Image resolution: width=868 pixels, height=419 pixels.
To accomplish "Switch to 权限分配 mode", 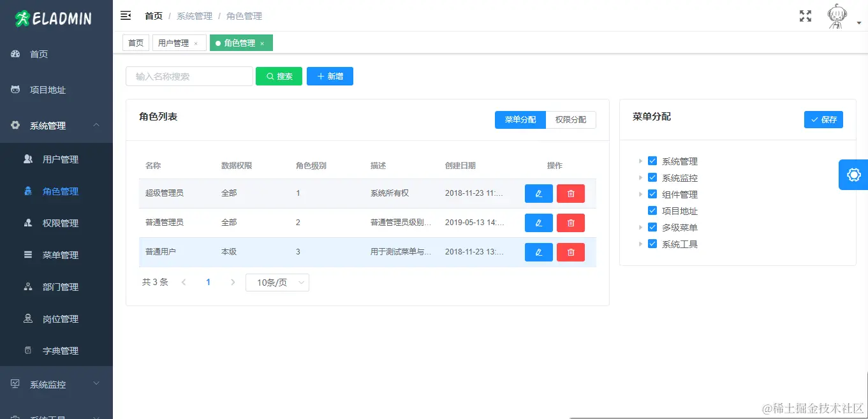I will click(x=571, y=120).
